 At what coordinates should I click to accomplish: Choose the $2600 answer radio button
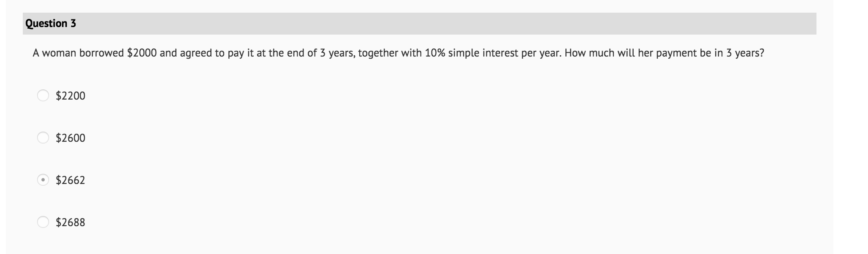(43, 138)
